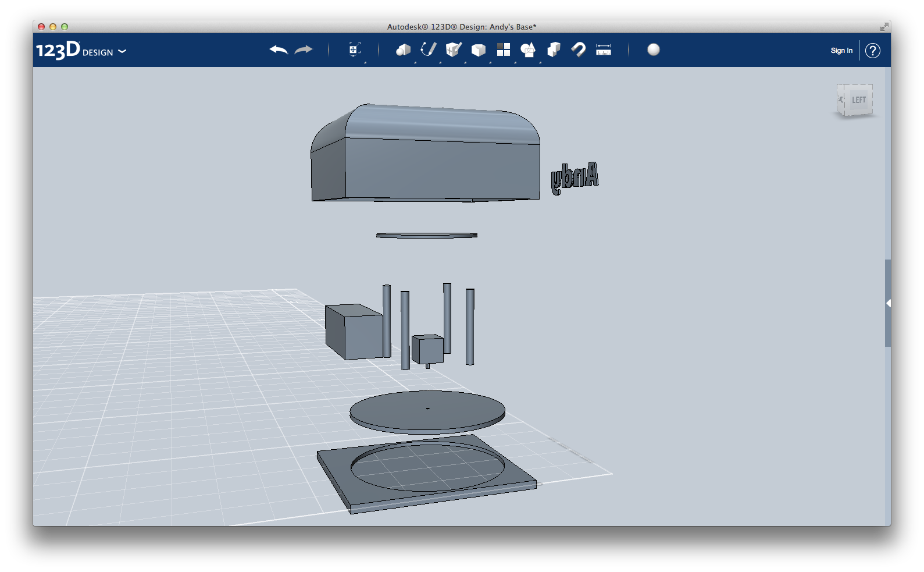Screen dimensions: 924x572
Task: Select the thin flat disc under the dome
Action: click(427, 235)
